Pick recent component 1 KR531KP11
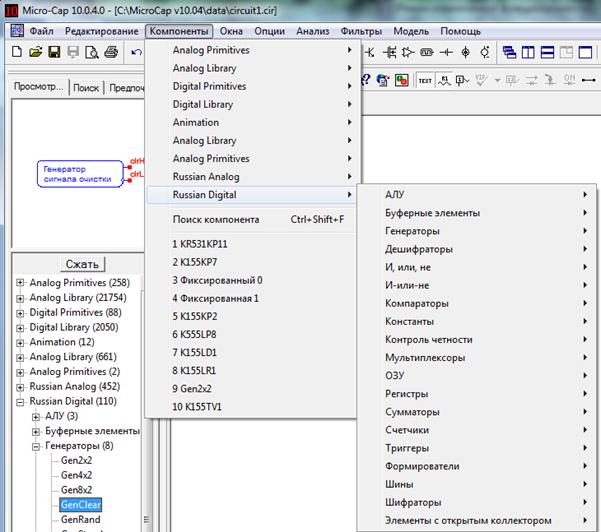601x532 pixels. pos(251,244)
